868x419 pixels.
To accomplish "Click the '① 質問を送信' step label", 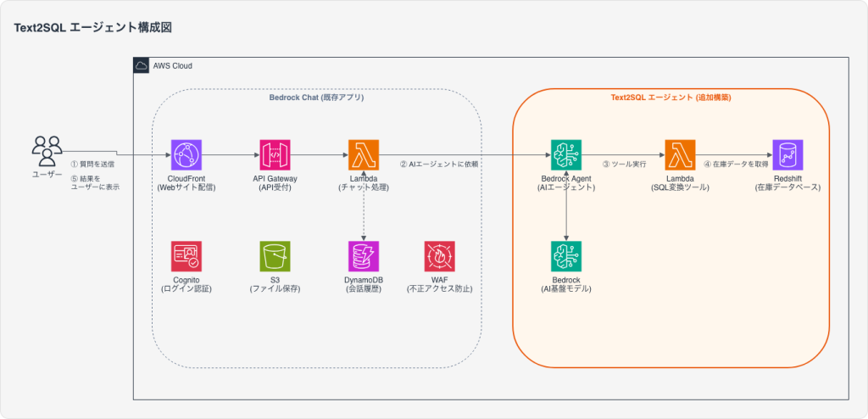I will (92, 164).
